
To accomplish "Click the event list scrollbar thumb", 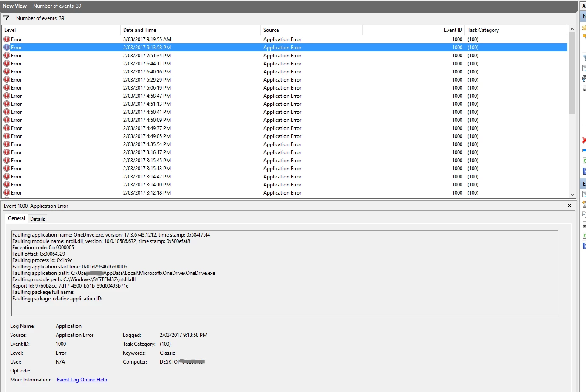I will [x=572, y=73].
